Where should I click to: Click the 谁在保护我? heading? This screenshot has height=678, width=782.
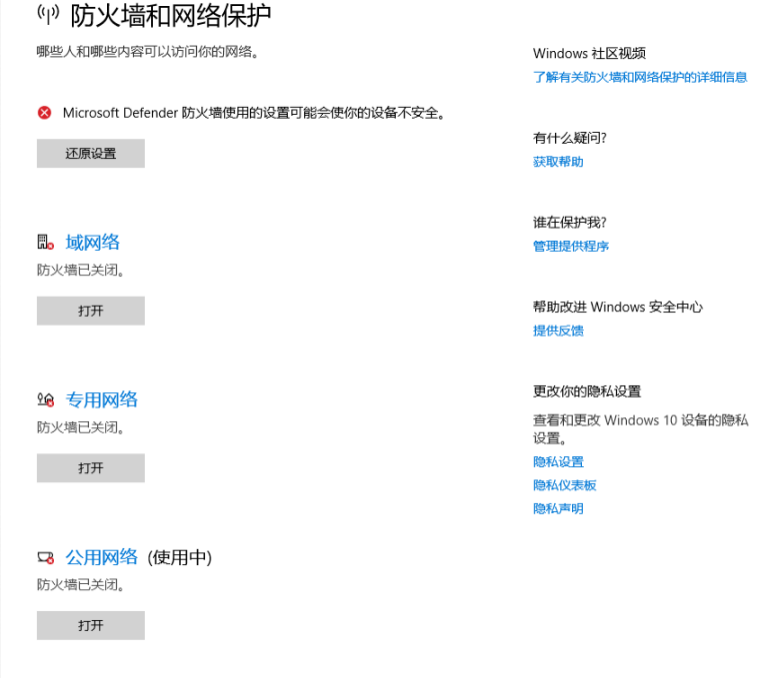tap(570, 222)
